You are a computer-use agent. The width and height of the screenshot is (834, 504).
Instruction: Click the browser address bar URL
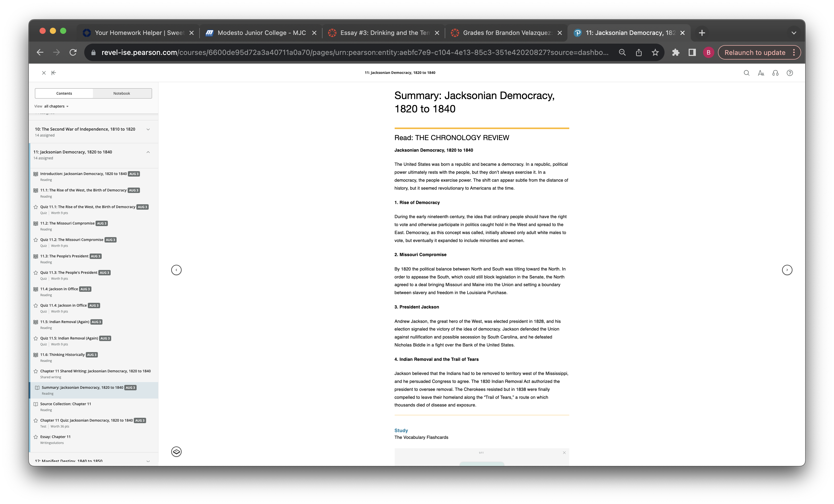(355, 52)
